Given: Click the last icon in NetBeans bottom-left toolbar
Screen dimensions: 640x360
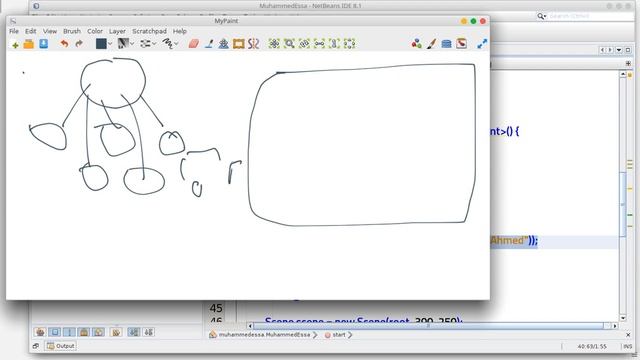Looking at the screenshot, I should 149,332.
